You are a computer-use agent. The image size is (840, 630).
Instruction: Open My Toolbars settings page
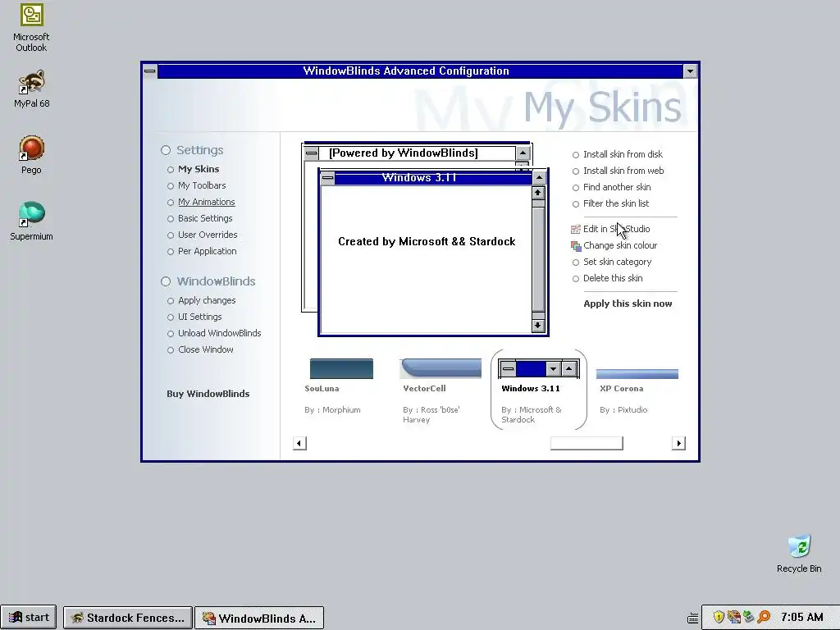coord(202,186)
